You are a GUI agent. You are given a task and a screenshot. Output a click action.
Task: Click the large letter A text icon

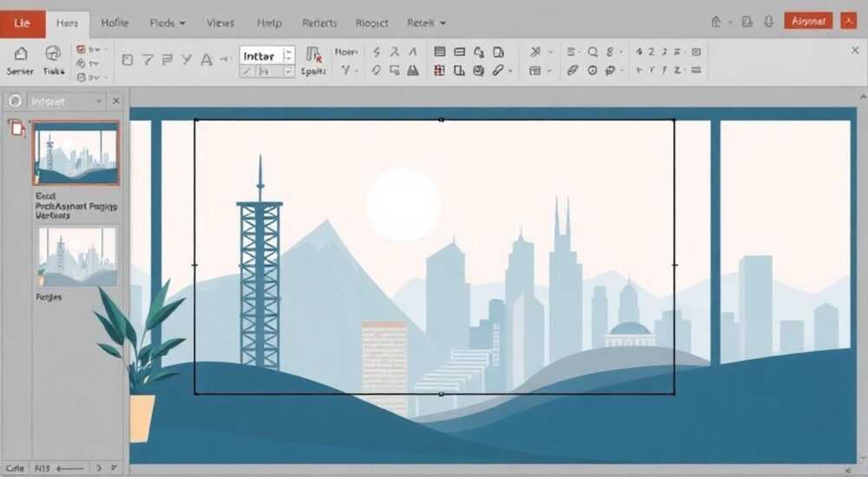pyautogui.click(x=207, y=60)
